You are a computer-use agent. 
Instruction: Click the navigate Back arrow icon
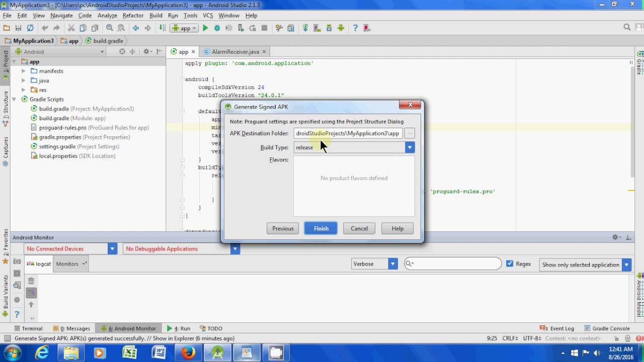point(136,28)
